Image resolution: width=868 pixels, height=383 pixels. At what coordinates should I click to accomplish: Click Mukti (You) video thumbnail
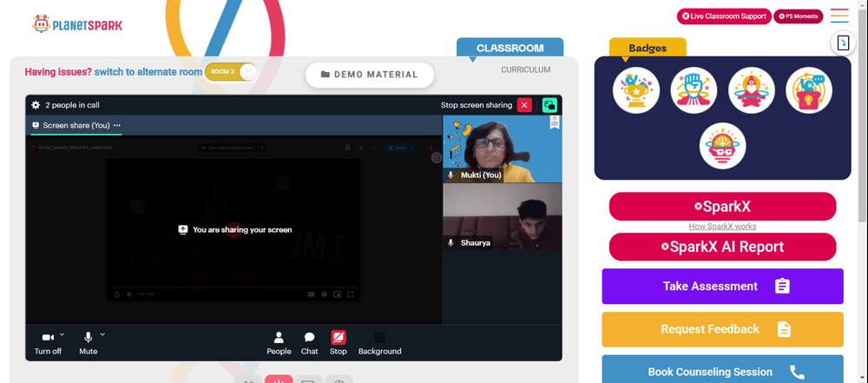pyautogui.click(x=502, y=149)
